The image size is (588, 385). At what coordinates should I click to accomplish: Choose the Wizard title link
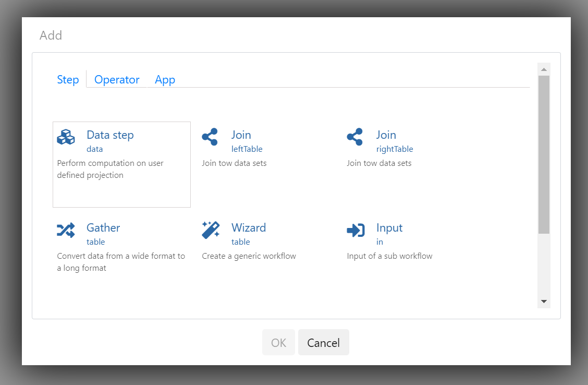pos(249,227)
